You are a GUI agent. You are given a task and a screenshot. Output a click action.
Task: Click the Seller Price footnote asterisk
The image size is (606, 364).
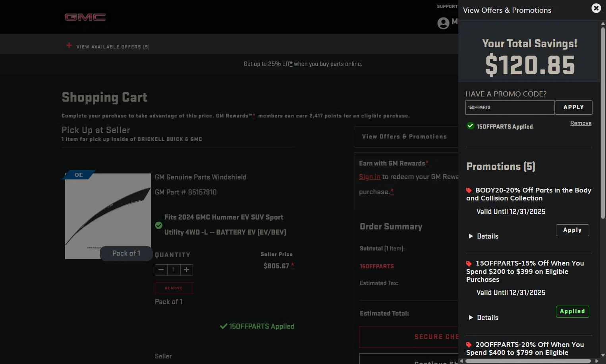[293, 266]
